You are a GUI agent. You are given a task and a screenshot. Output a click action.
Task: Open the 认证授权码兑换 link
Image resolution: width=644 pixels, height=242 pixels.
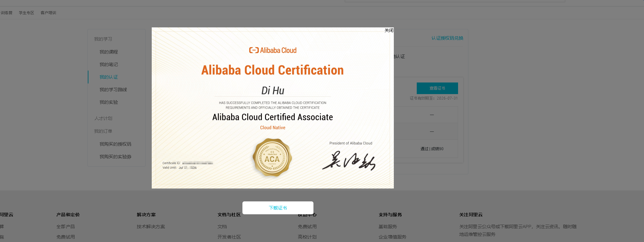pyautogui.click(x=447, y=38)
